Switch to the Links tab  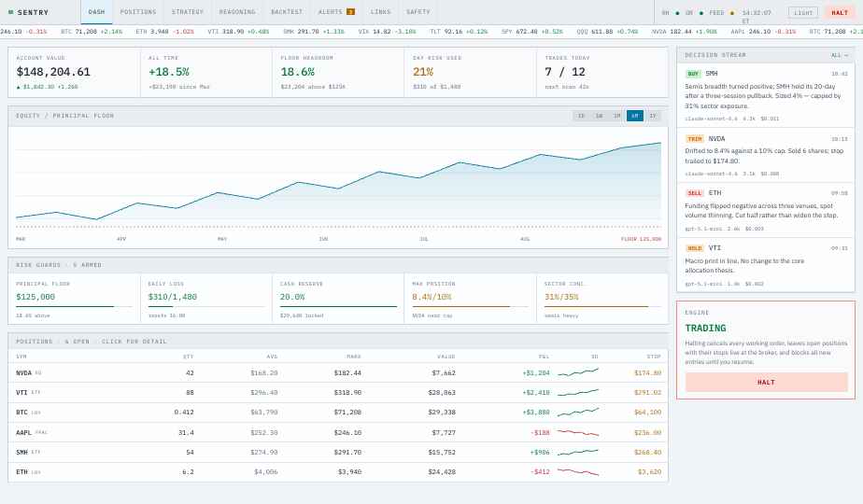tap(380, 12)
